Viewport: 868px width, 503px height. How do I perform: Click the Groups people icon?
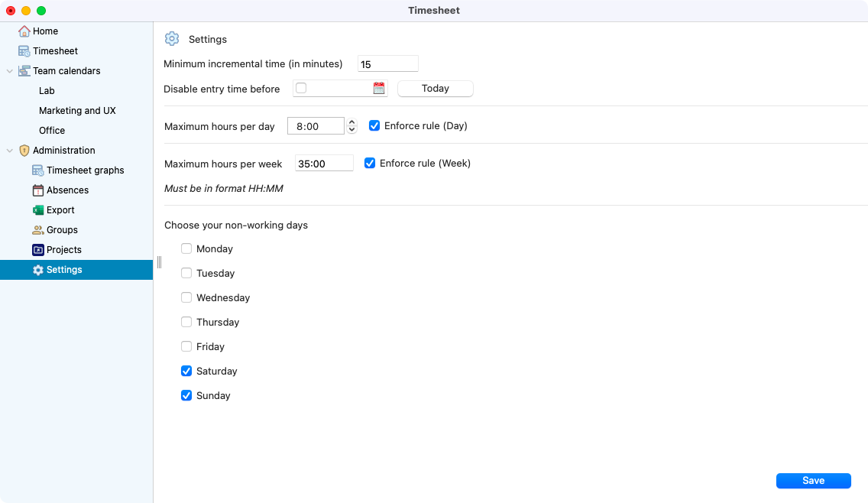[37, 230]
